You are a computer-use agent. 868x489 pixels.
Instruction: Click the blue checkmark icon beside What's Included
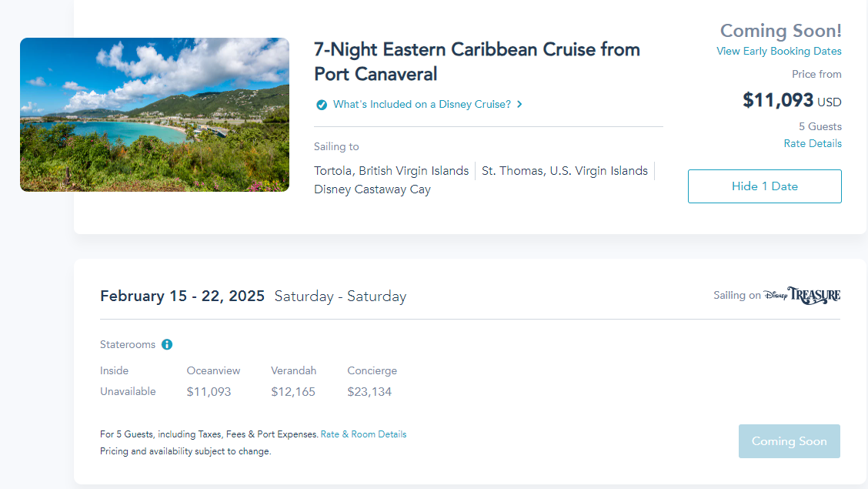[321, 105]
